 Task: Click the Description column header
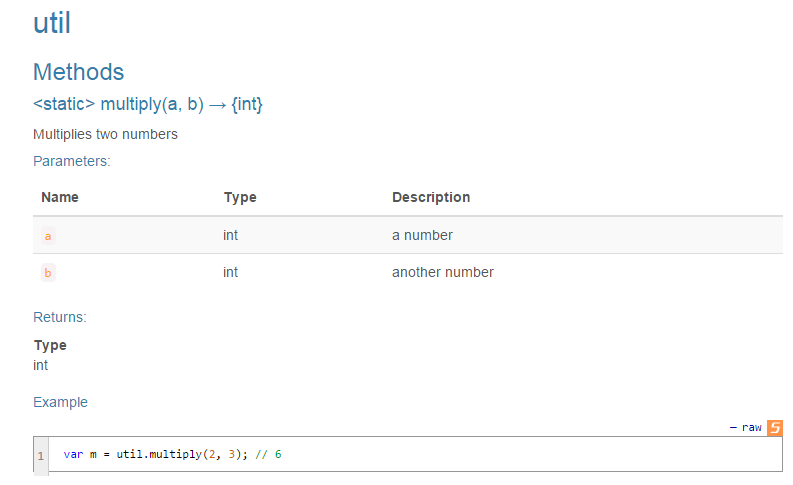(x=431, y=197)
